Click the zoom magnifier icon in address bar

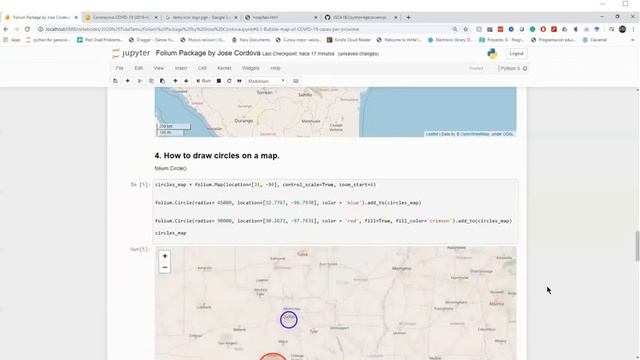click(x=455, y=29)
